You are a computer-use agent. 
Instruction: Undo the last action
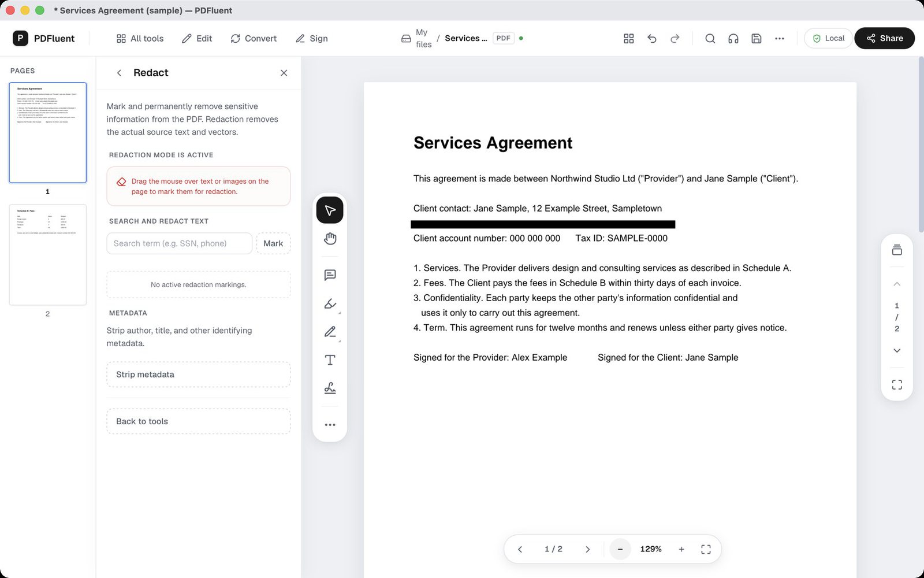click(x=652, y=38)
